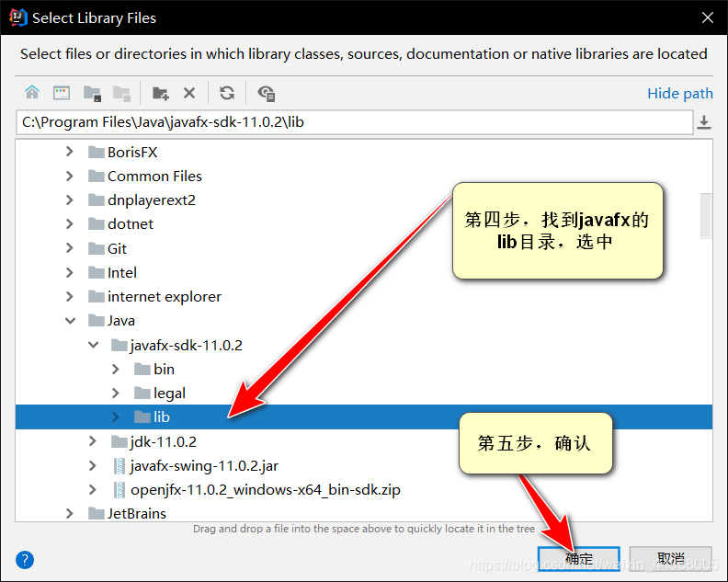This screenshot has height=582, width=728.
Task: Expand openjfx-11.0.2 zip archive
Action: click(93, 489)
